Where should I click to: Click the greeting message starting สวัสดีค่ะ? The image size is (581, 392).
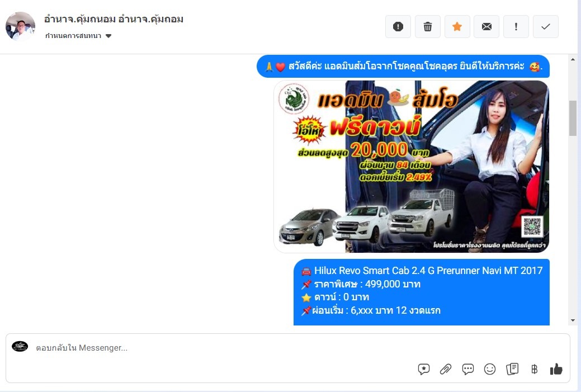coord(403,67)
